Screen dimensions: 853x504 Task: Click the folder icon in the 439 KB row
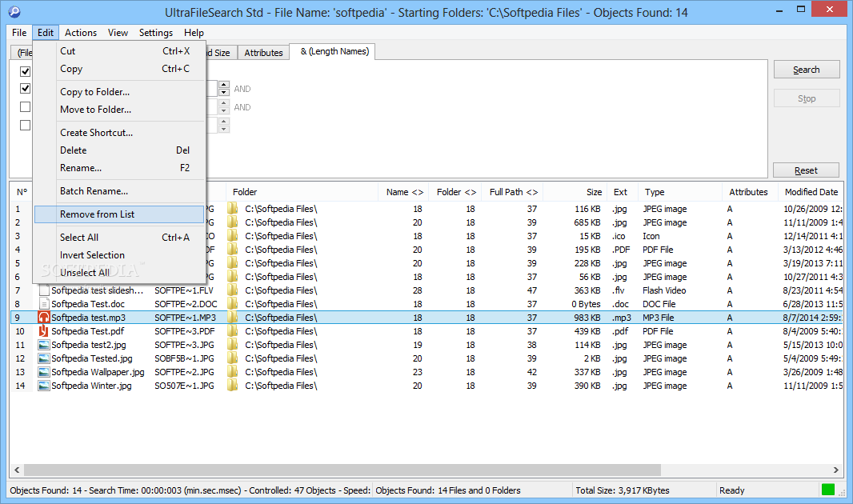[233, 331]
